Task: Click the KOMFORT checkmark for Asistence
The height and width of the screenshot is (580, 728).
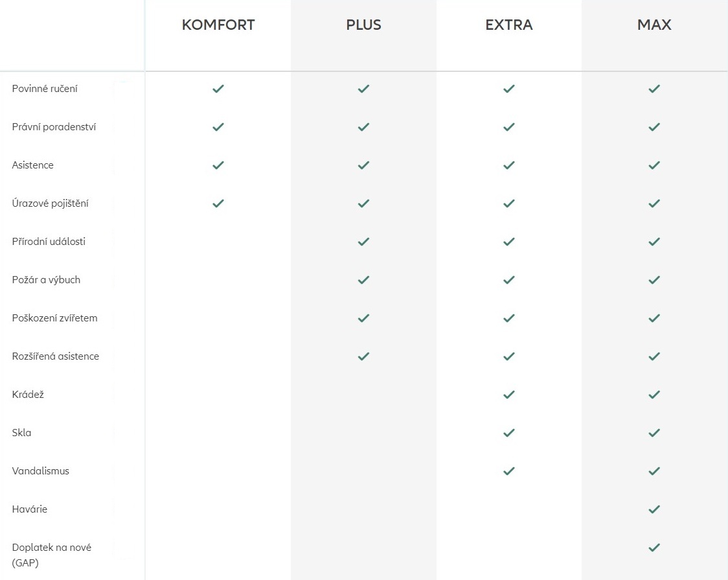Action: pos(218,165)
